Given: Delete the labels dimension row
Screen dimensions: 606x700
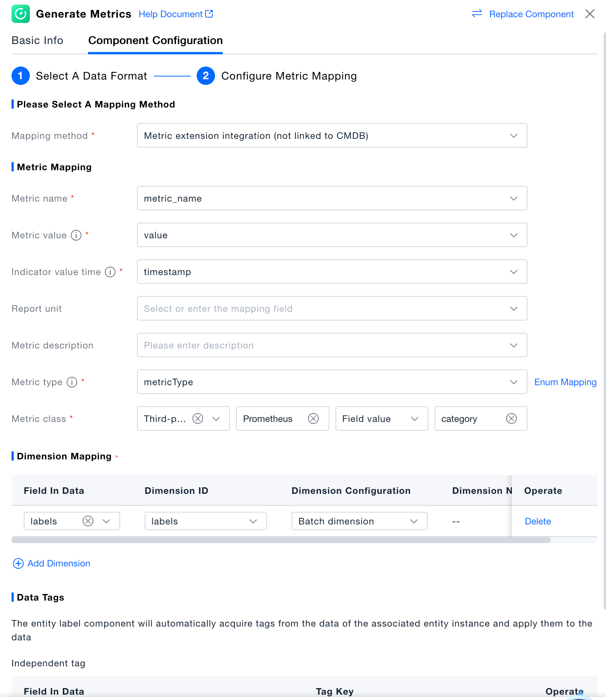Looking at the screenshot, I should click(x=538, y=521).
